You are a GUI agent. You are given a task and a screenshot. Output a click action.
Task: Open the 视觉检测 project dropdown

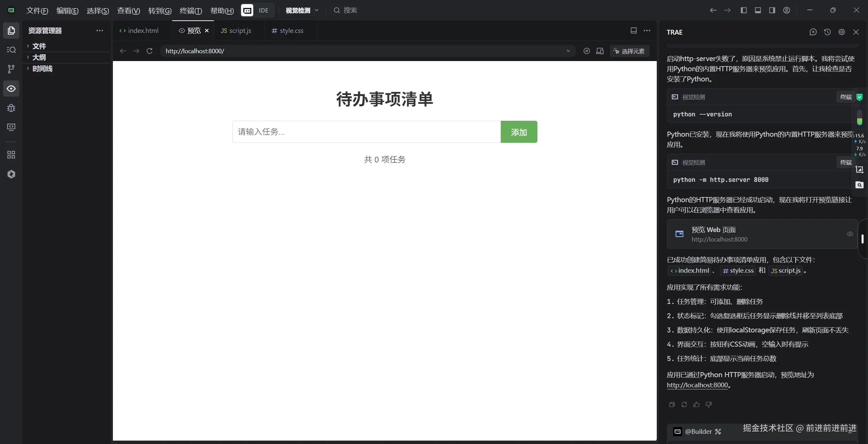[302, 10]
